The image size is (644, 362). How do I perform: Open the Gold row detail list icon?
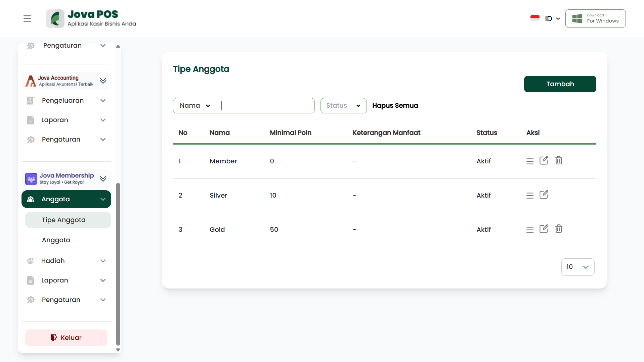(x=530, y=230)
